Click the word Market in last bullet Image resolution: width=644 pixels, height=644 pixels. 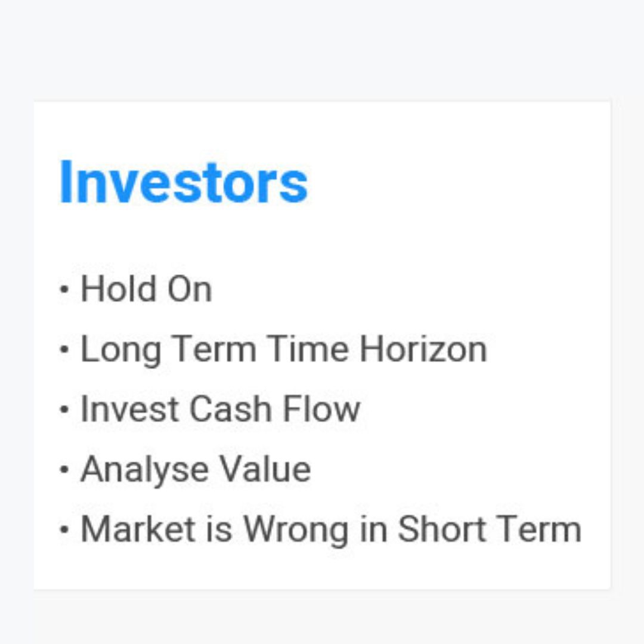click(x=138, y=530)
